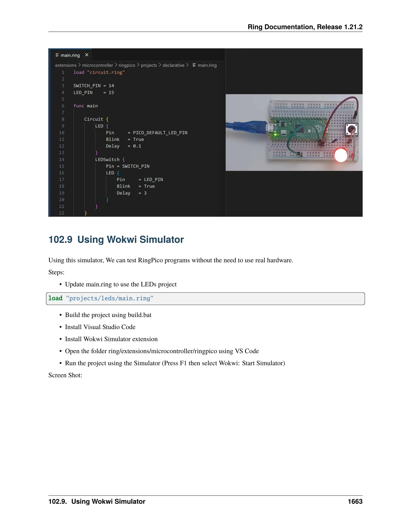Open the declarative breadcrumb segment
The width and height of the screenshot is (411, 532).
coord(173,65)
